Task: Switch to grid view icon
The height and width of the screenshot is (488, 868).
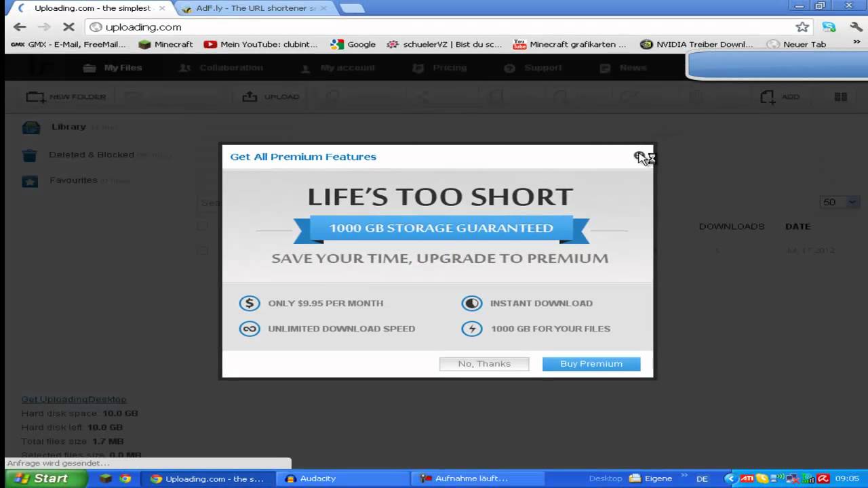Action: point(841,97)
